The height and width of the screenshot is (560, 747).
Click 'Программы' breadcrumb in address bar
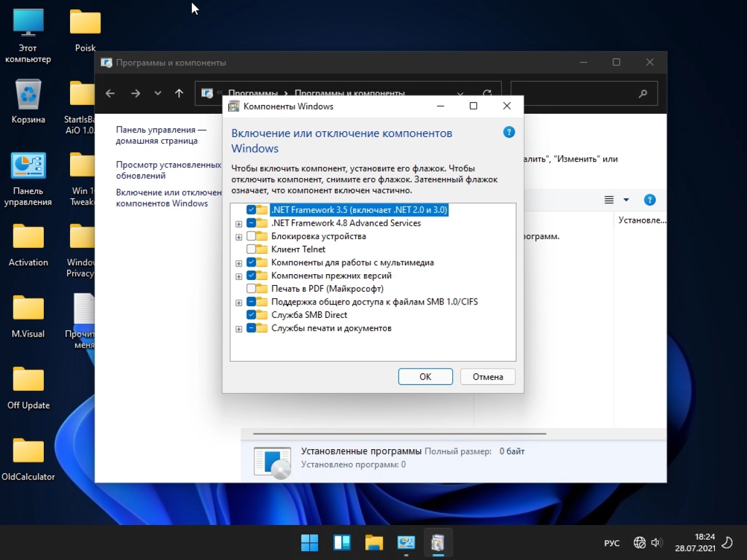coord(253,93)
